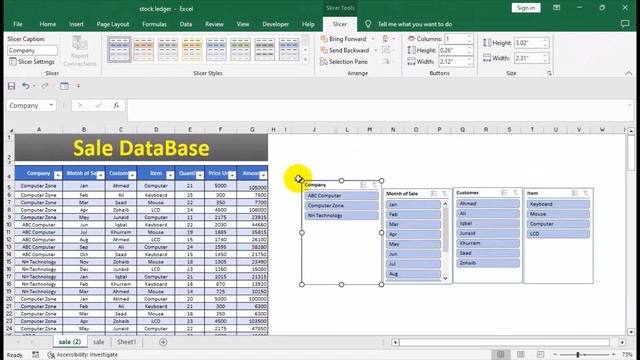Open the Company column filter dropdown
This screenshot has height=360, width=640.
pos(58,175)
